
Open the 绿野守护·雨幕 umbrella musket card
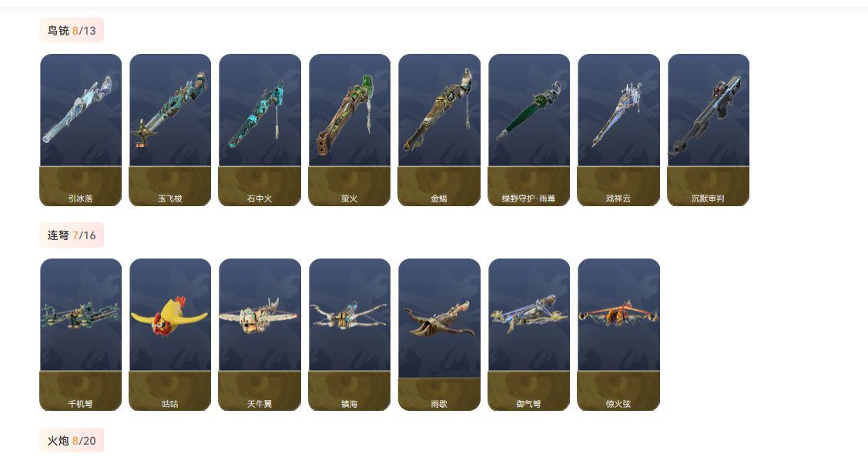tap(528, 130)
